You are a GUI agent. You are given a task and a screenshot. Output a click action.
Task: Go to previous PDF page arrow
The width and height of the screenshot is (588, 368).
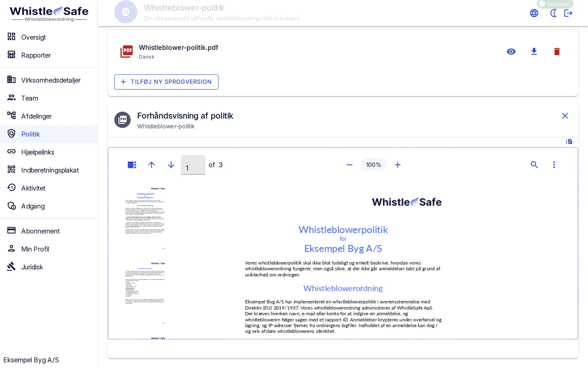pos(151,165)
